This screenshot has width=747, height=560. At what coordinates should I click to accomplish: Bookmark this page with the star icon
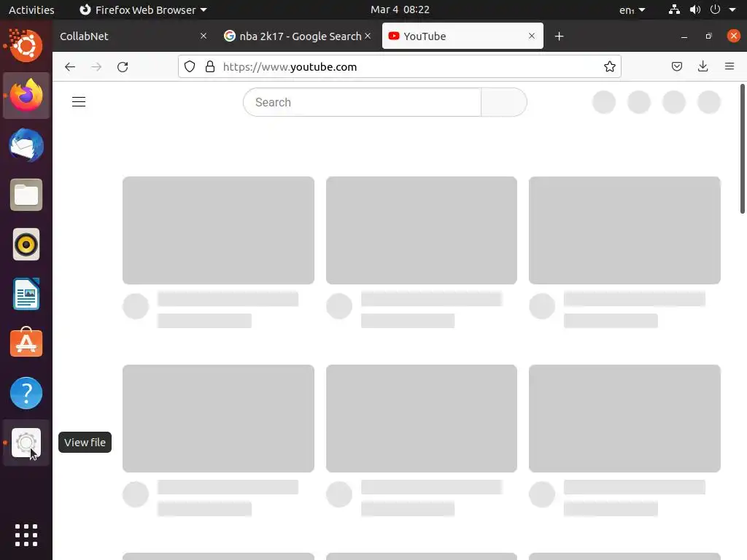(x=610, y=66)
